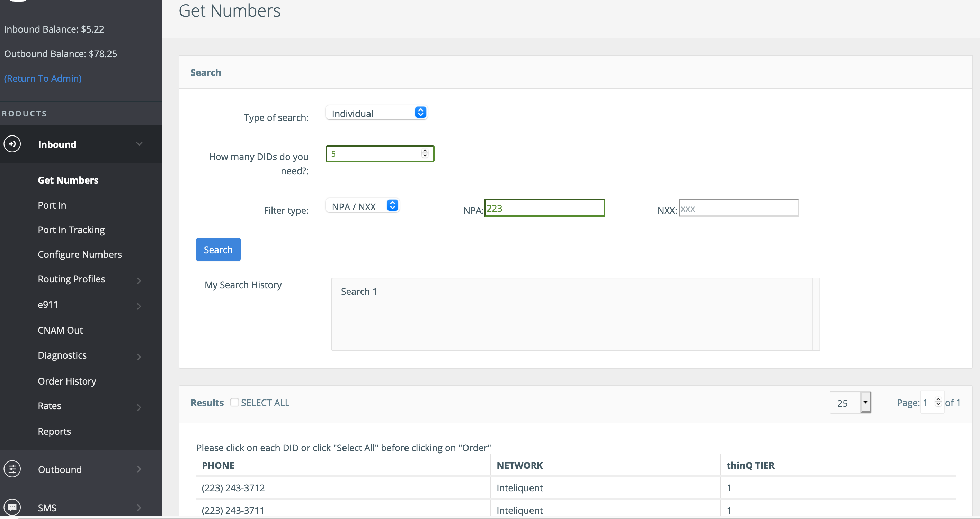Open the Port In menu item
This screenshot has width=980, height=519.
pyautogui.click(x=52, y=205)
